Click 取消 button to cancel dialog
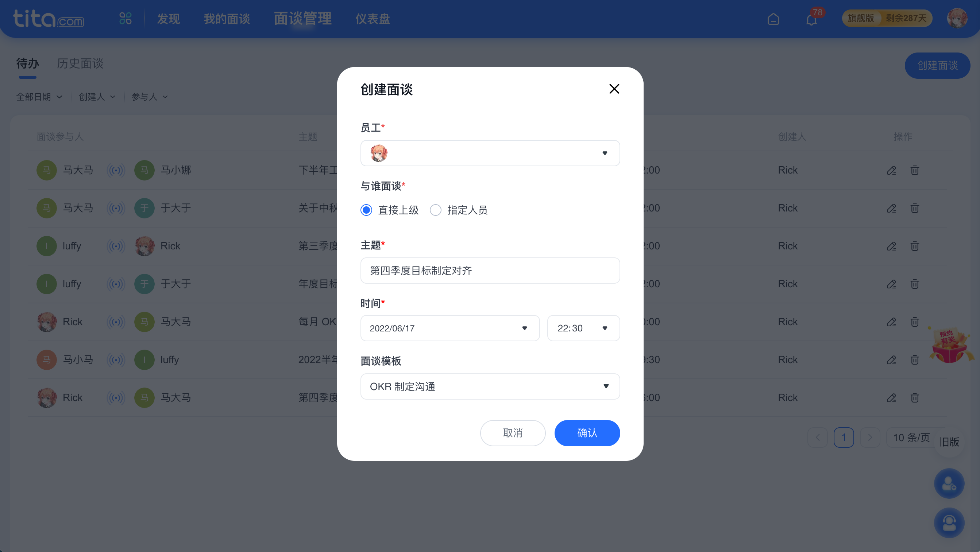 click(514, 433)
